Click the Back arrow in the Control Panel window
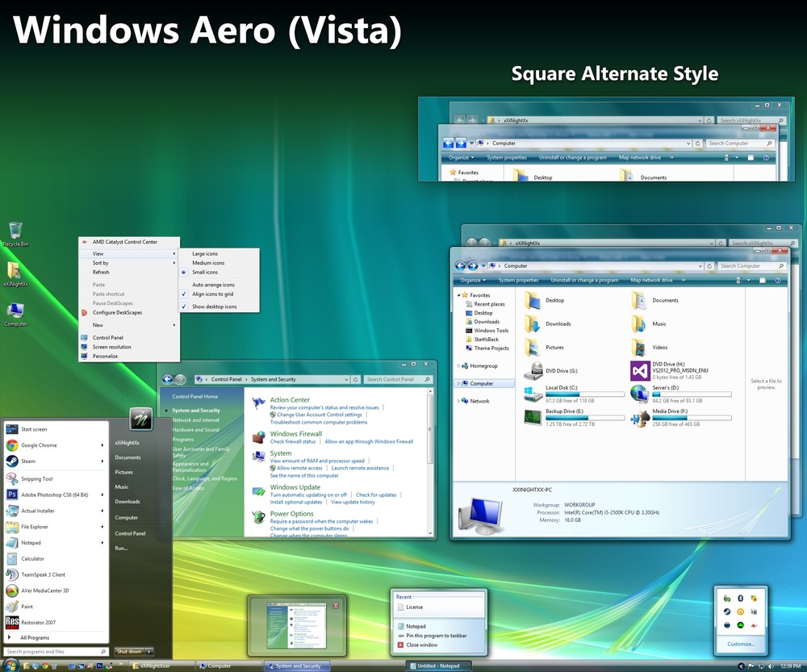 tap(167, 379)
